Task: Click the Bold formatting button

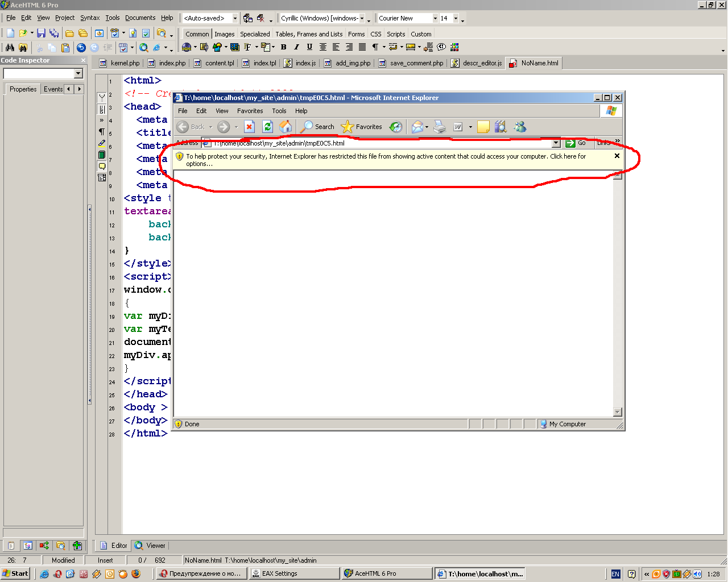Action: point(283,47)
